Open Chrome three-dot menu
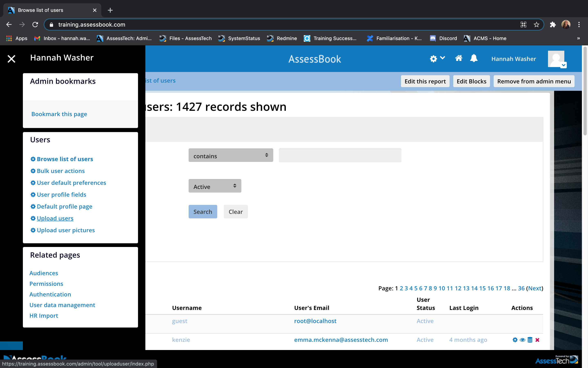 [579, 25]
